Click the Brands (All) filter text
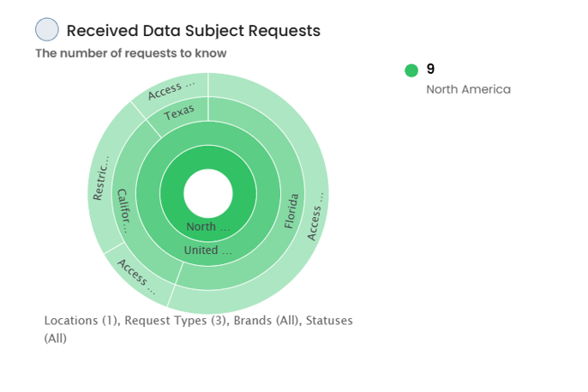Image resolution: width=588 pixels, height=392 pixels. click(x=267, y=321)
